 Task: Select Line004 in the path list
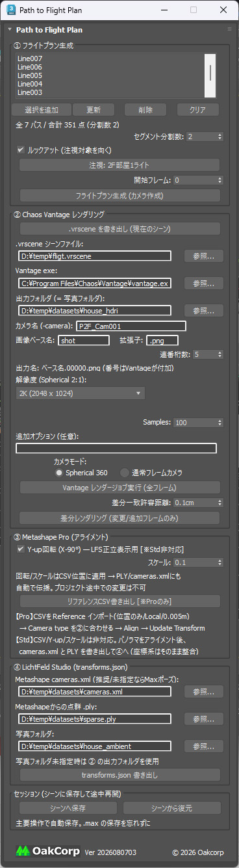click(x=31, y=84)
